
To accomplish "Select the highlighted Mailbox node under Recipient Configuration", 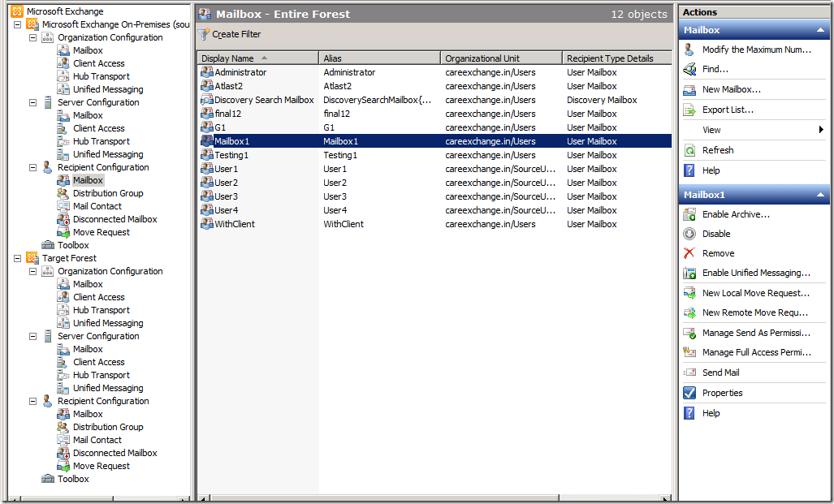I will (x=88, y=181).
